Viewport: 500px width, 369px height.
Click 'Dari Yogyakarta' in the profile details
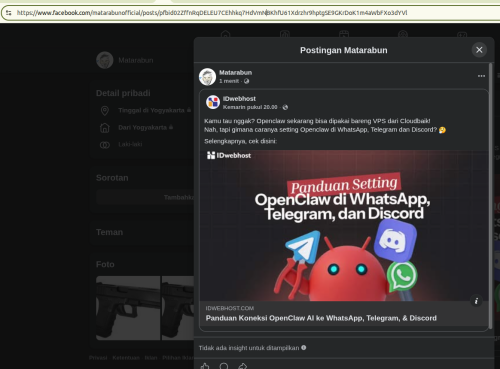coord(142,128)
